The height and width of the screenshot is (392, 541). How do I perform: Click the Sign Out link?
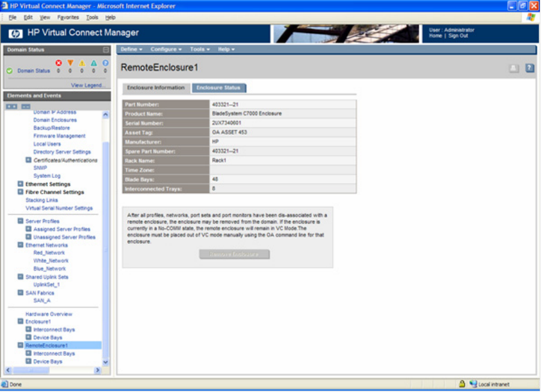point(458,36)
